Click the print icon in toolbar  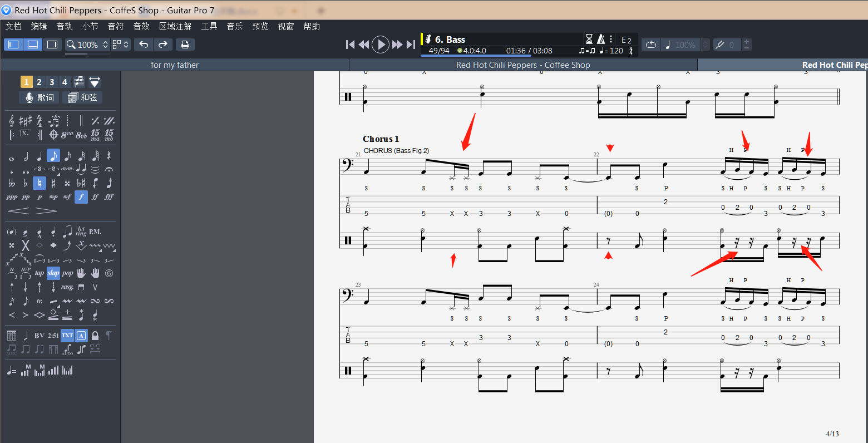coord(185,45)
